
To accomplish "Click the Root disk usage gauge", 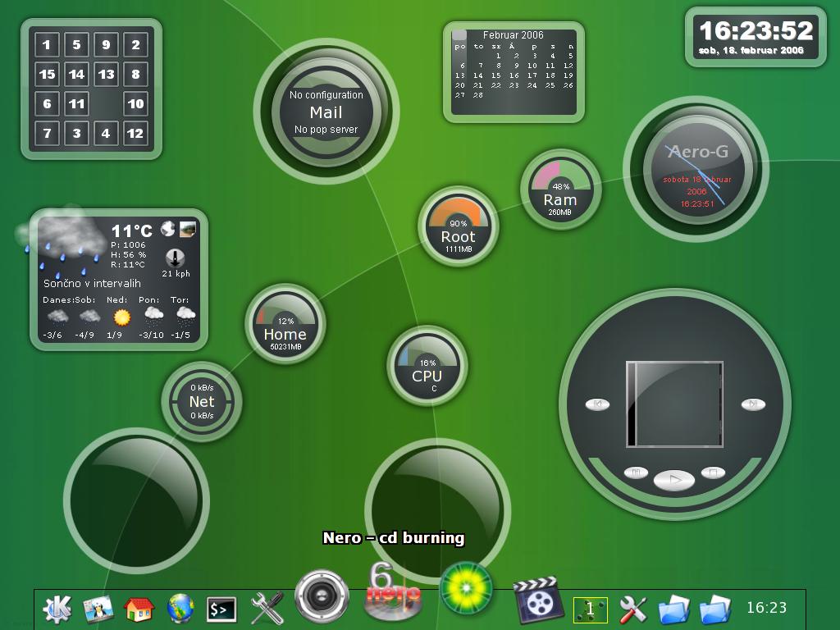I will pos(458,226).
